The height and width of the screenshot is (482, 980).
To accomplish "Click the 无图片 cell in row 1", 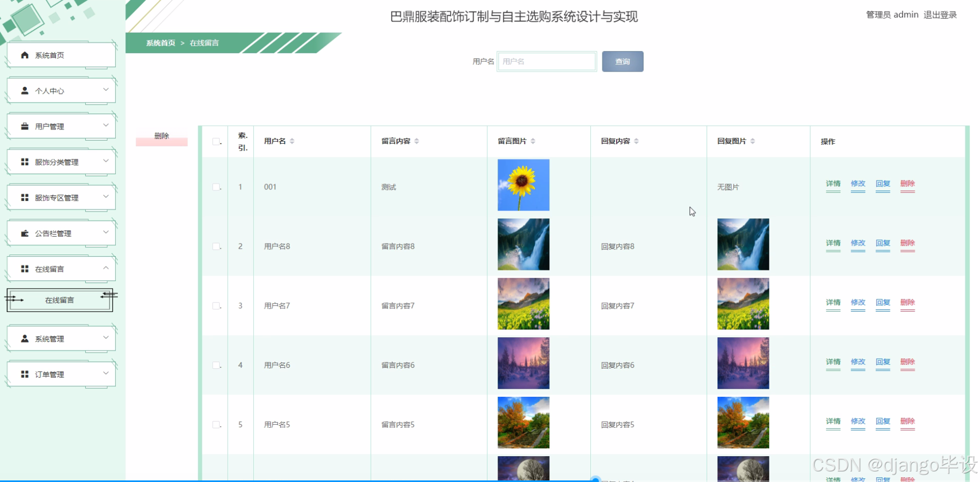I will tap(728, 187).
